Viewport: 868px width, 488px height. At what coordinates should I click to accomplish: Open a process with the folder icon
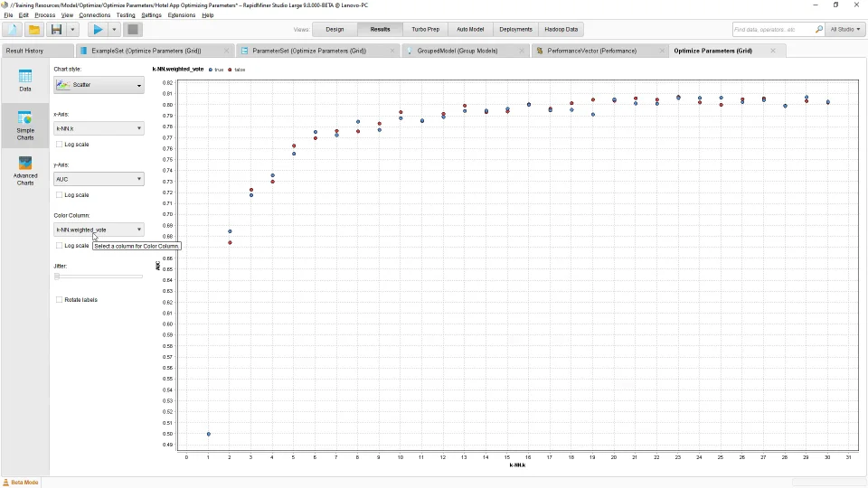(x=33, y=29)
